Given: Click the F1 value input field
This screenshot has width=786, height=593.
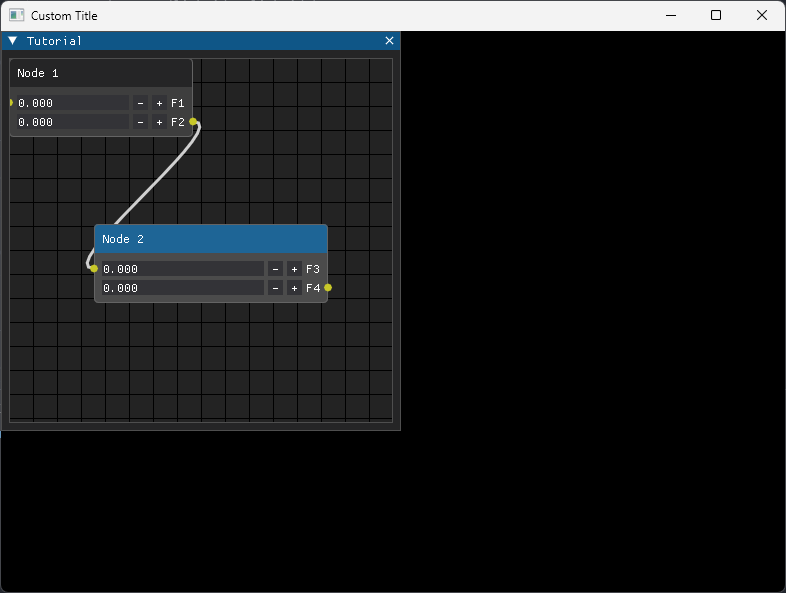Looking at the screenshot, I should coord(73,103).
